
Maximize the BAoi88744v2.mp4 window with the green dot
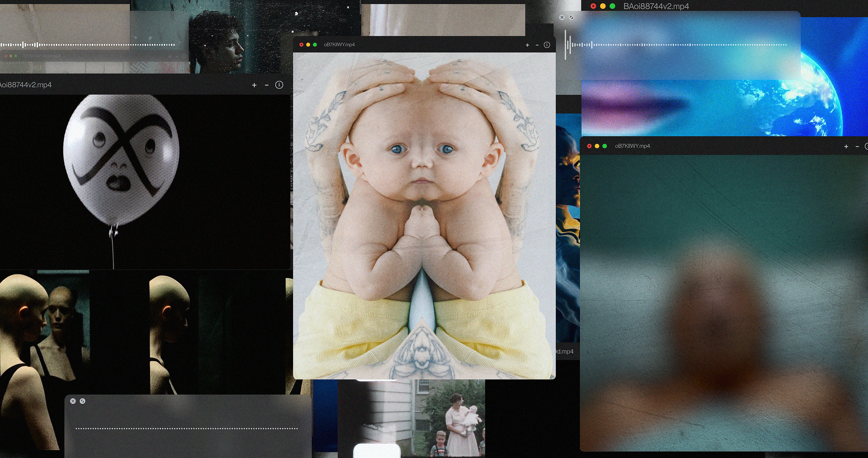pos(612,6)
